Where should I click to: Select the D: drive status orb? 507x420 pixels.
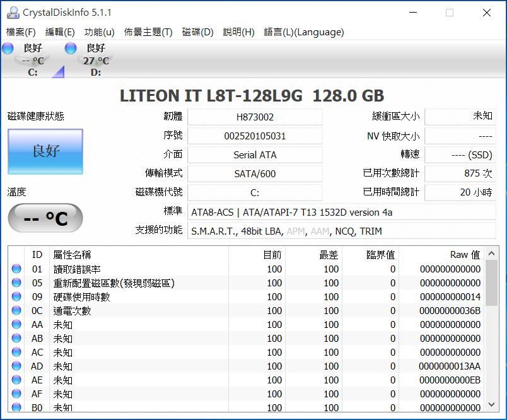coord(71,48)
